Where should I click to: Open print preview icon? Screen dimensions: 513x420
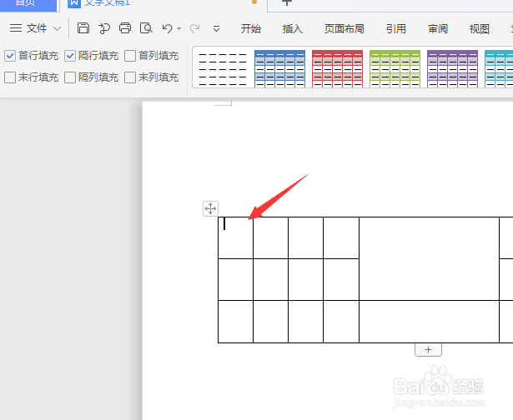point(146,28)
